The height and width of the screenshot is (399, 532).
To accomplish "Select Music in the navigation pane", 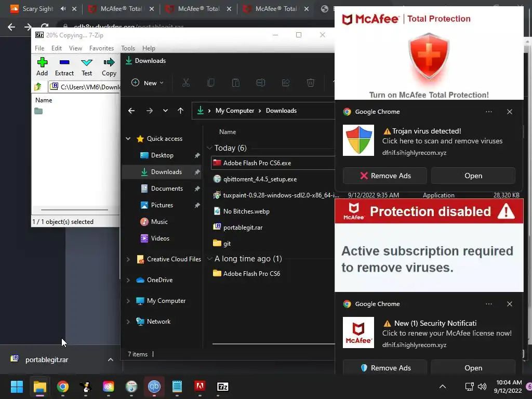I will 159,221.
